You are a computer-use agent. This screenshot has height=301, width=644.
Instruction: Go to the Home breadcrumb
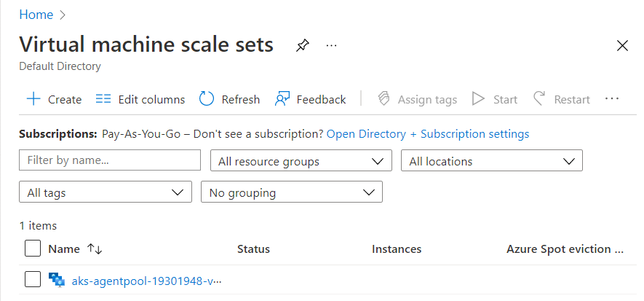click(36, 15)
